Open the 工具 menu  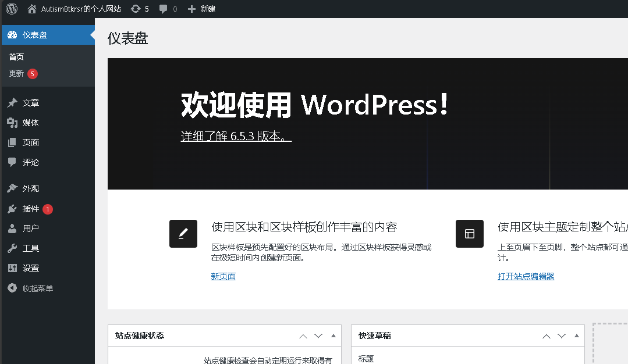click(31, 248)
